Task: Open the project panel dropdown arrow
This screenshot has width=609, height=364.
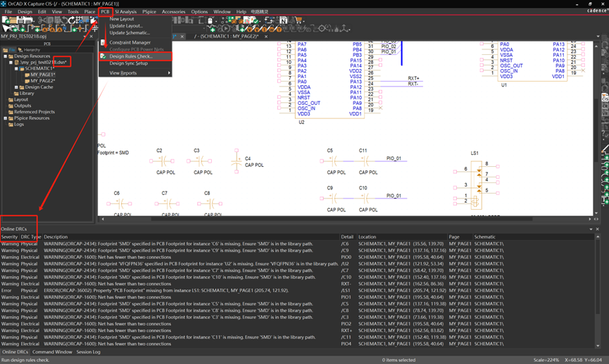Action: tap(84, 36)
